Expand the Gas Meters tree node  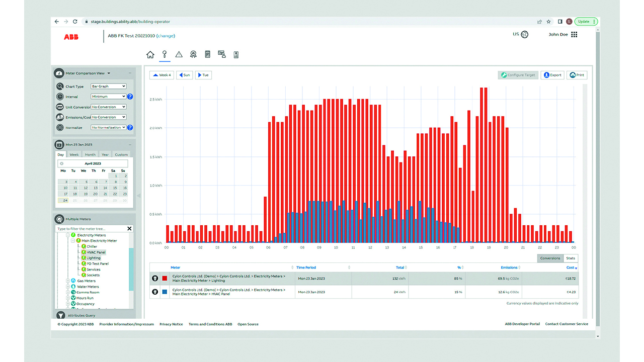click(67, 281)
